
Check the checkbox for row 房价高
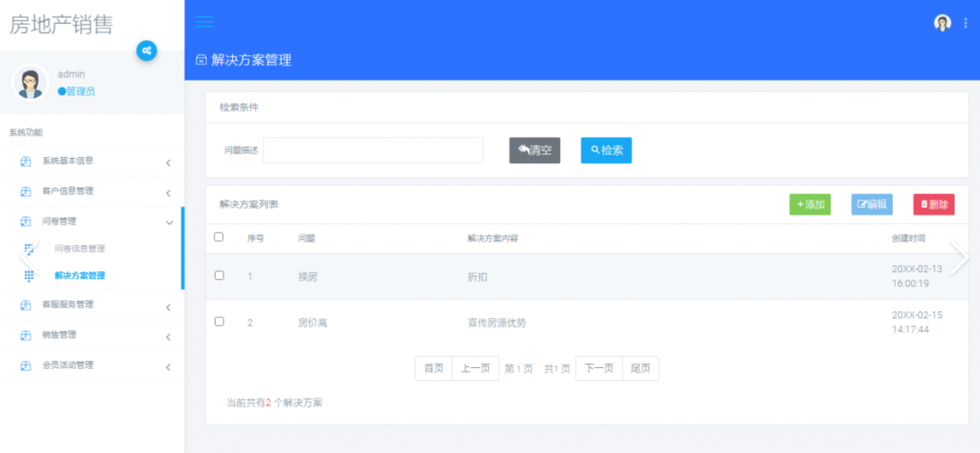pos(219,321)
